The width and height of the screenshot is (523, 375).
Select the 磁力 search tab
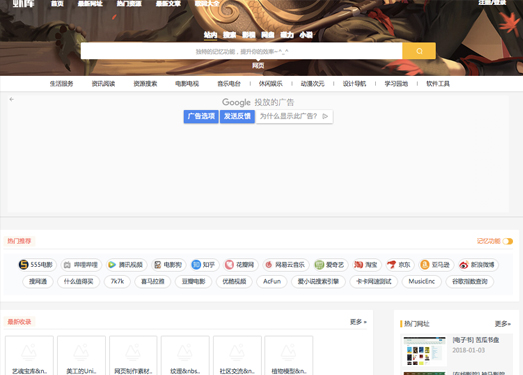pos(287,35)
